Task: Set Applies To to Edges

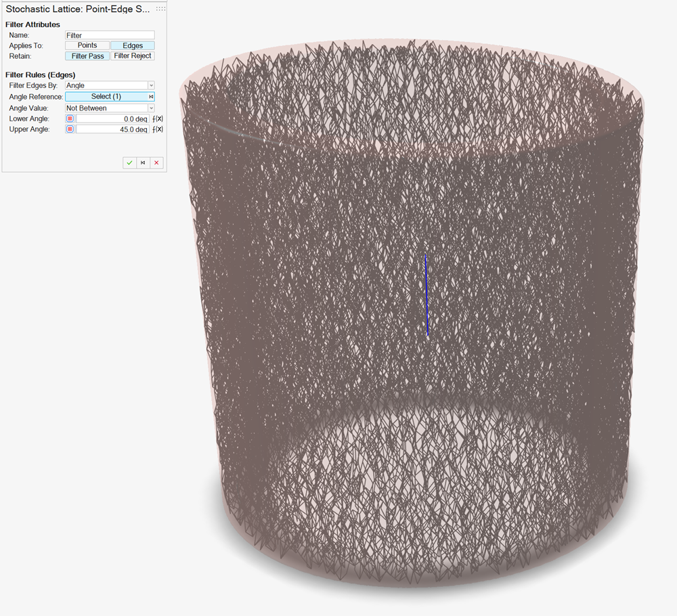Action: coord(133,45)
